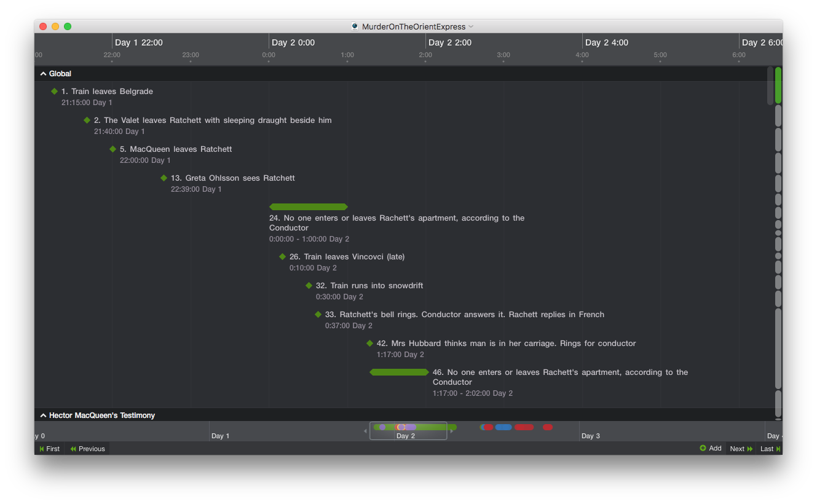Go to Next event
817x504 pixels.
click(x=741, y=449)
